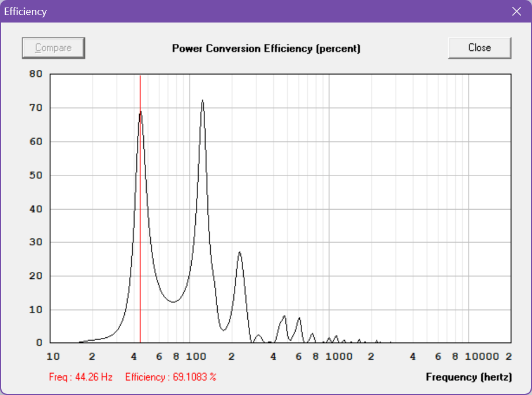Click the 'Efficiency : 69.1083 %' readout
Viewport: 532px width, 395px height.
point(170,377)
